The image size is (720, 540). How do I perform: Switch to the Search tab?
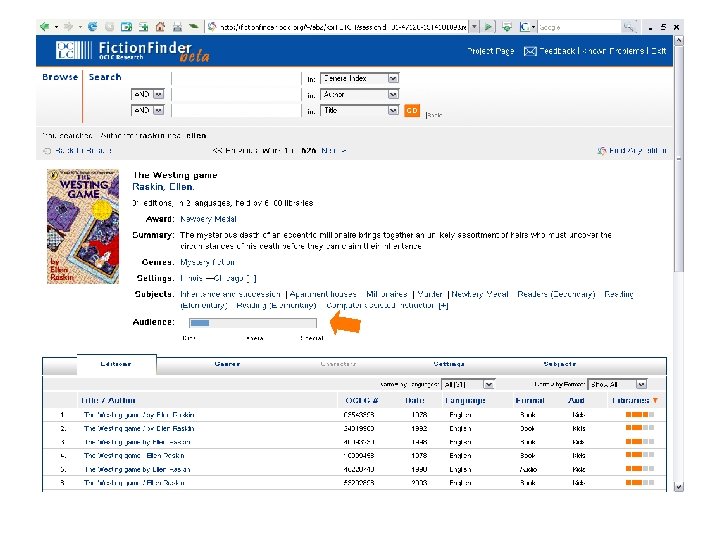pyautogui.click(x=105, y=77)
